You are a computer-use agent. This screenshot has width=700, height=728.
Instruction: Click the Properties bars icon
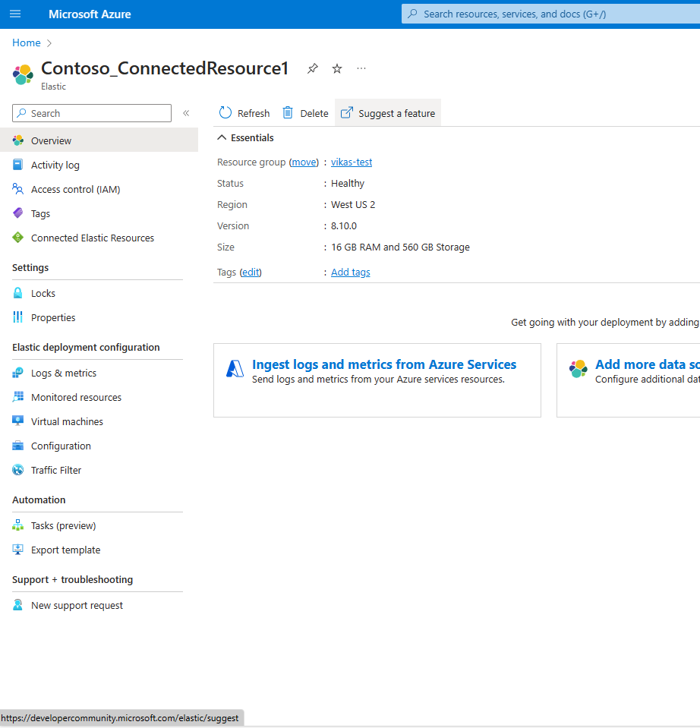click(17, 317)
